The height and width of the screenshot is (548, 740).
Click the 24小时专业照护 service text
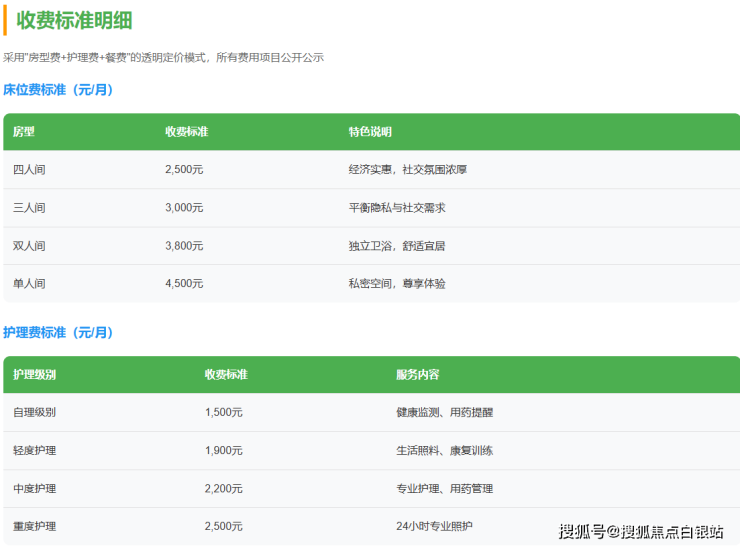tap(434, 526)
